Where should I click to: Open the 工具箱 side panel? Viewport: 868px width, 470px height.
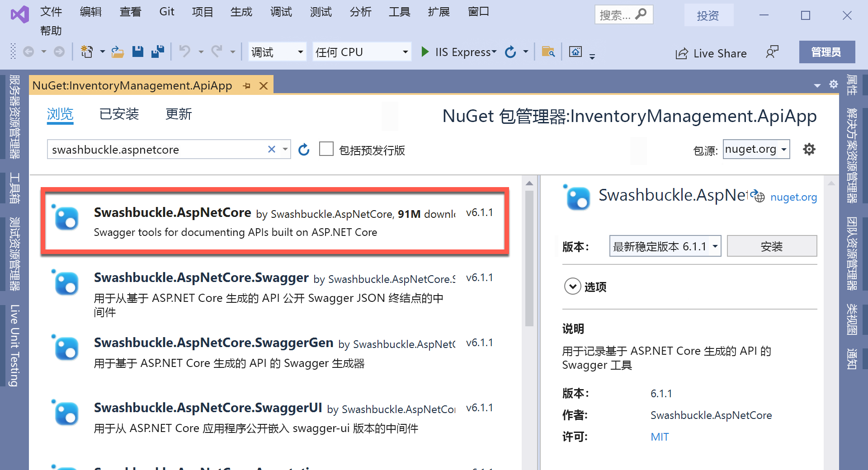click(14, 188)
